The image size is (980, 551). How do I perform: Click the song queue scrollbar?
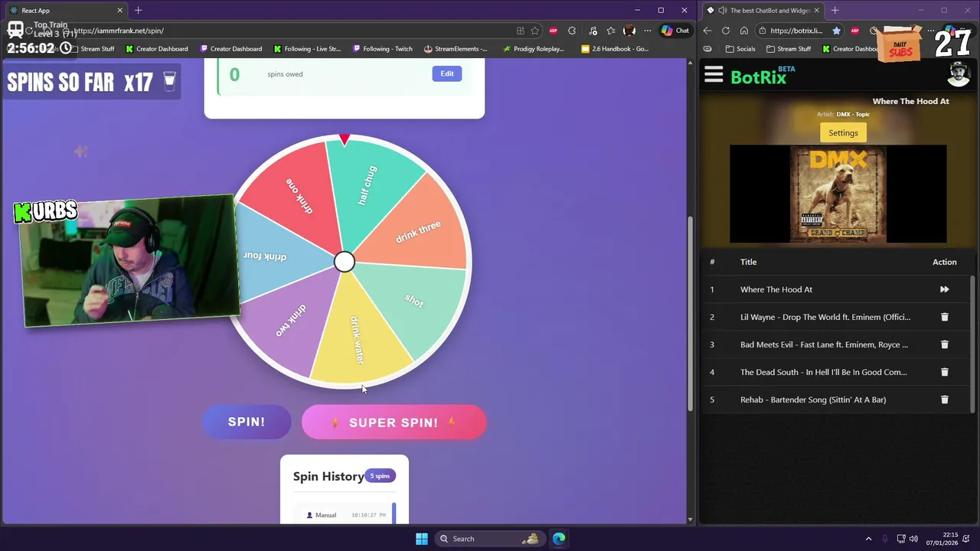(972, 344)
